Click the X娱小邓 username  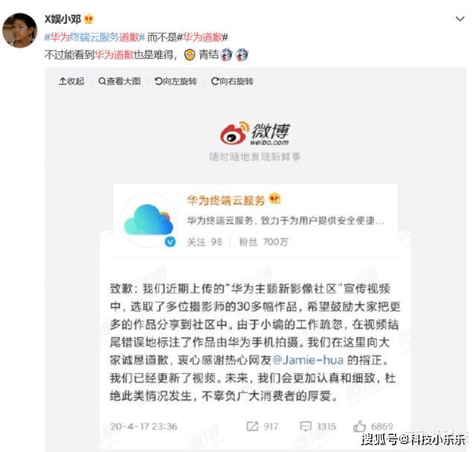62,19
